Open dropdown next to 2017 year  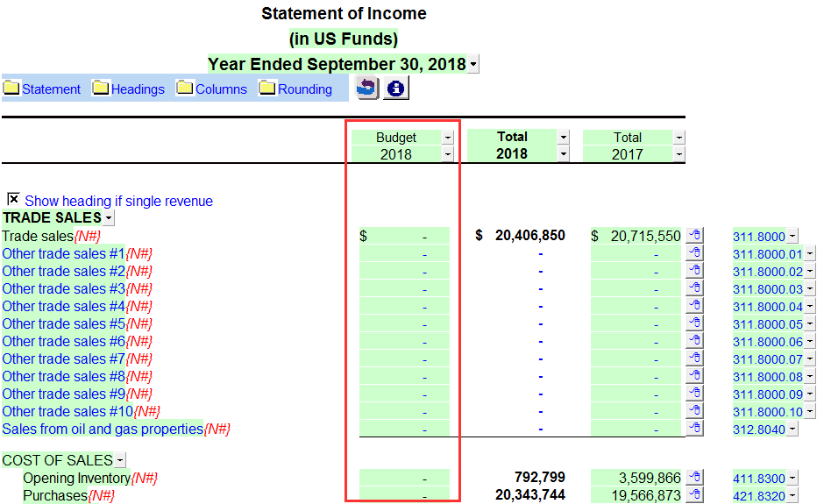coord(679,154)
